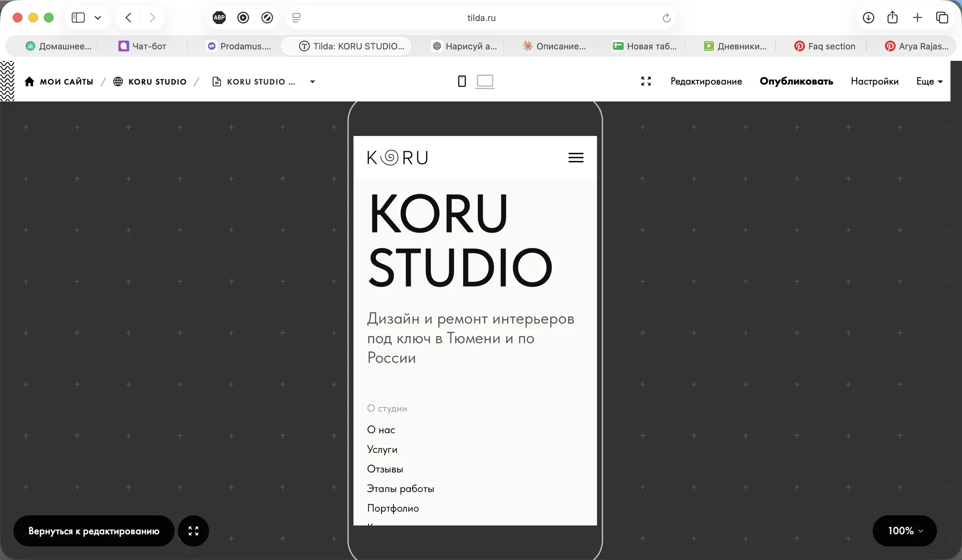Switch to mobile phone preview icon
The image size is (962, 560).
[x=462, y=81]
